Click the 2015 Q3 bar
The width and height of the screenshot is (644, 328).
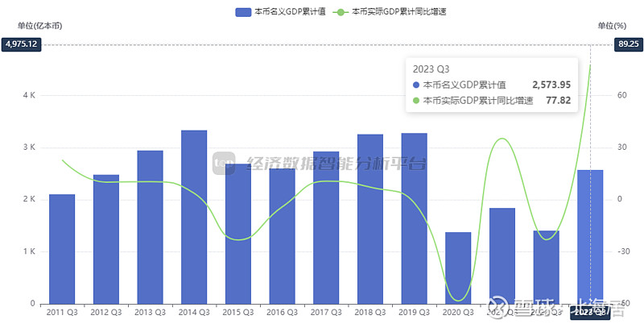pyautogui.click(x=238, y=234)
